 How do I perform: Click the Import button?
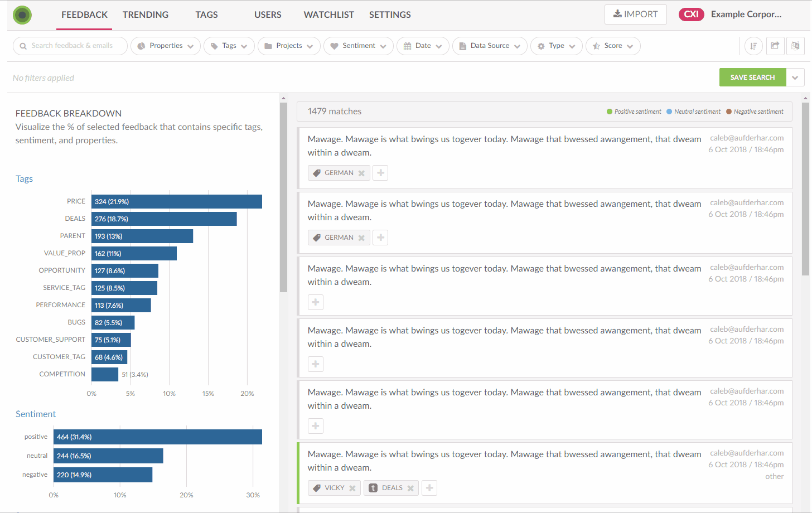click(x=636, y=14)
